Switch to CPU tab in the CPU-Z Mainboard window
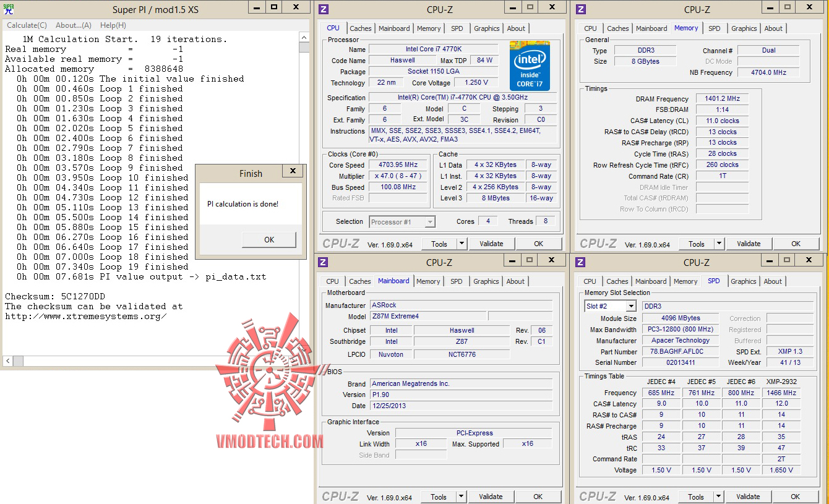Viewport: 829px width, 504px height. 333,281
